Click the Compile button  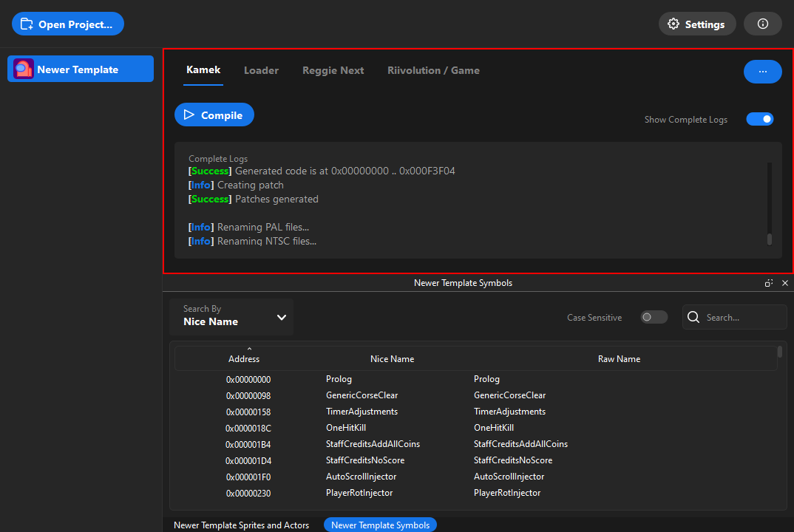[214, 115]
